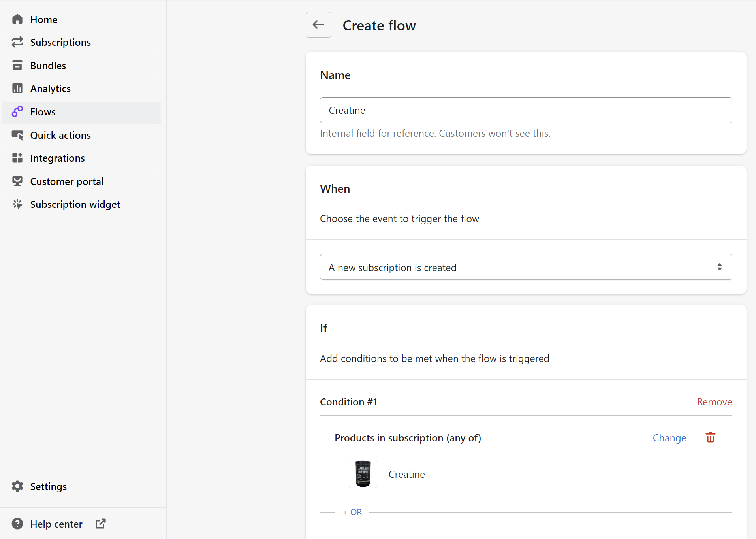Screen dimensions: 756x539
Task: Add an OR condition
Action: coord(352,512)
